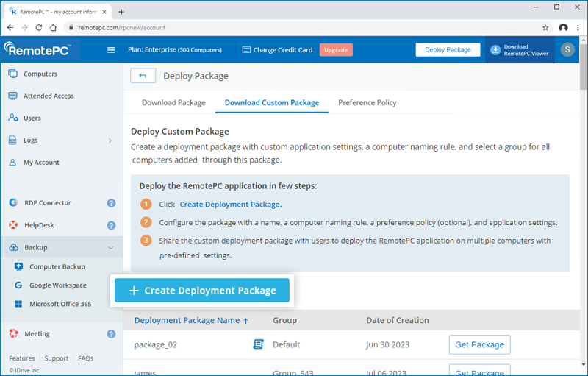This screenshot has height=376, width=588.
Task: Click the Create Deployment Package button
Action: coord(202,291)
